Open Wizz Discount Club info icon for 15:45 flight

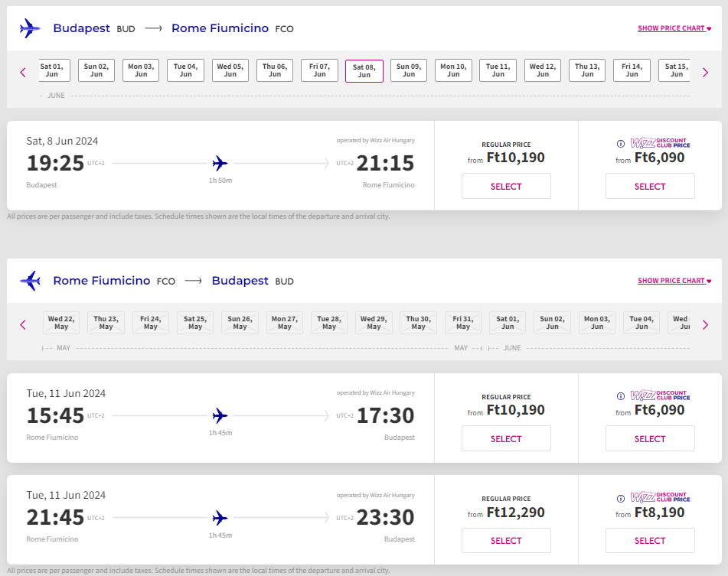621,396
